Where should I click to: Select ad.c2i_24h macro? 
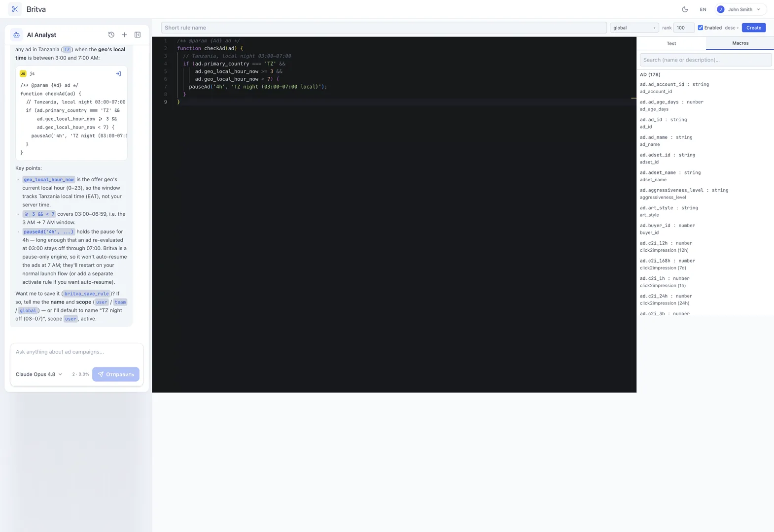705,299
